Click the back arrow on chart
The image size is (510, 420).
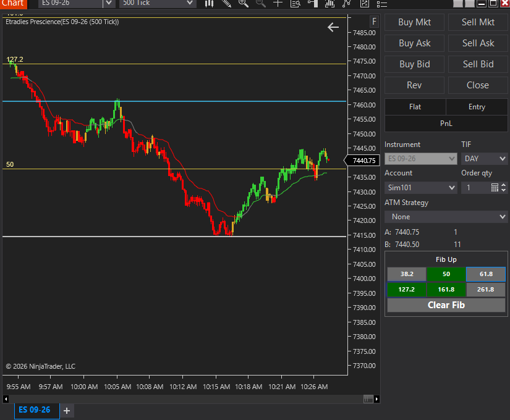(x=333, y=27)
